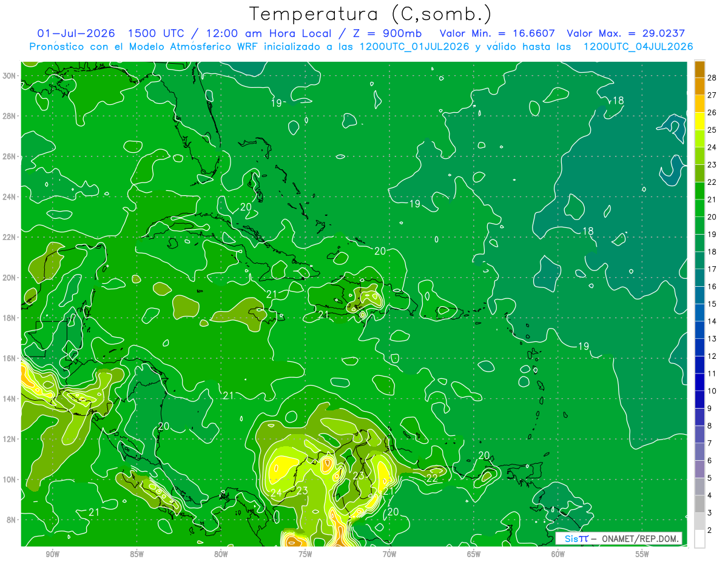Click the "1500 UTC" time text
The width and height of the screenshot is (728, 562).
tap(157, 33)
